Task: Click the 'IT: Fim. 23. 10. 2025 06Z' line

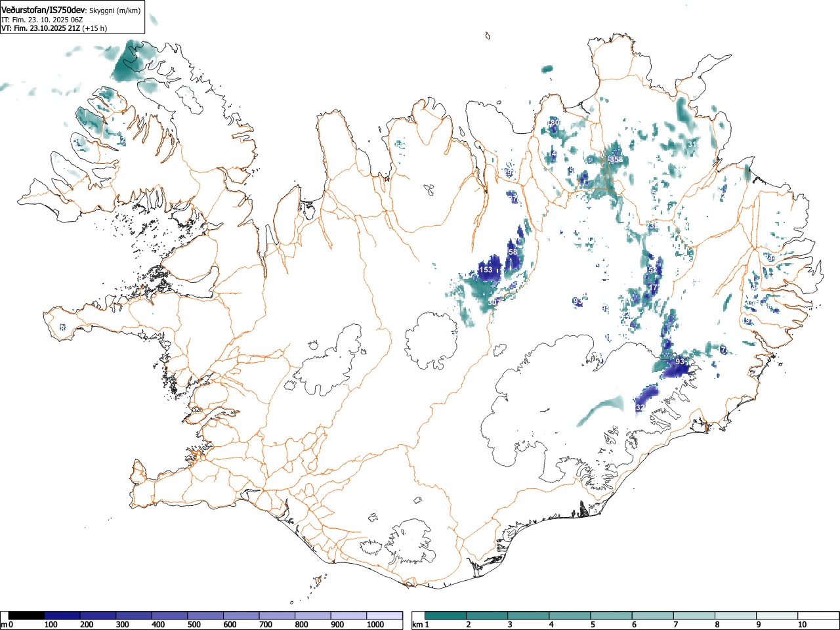Action: coord(42,20)
